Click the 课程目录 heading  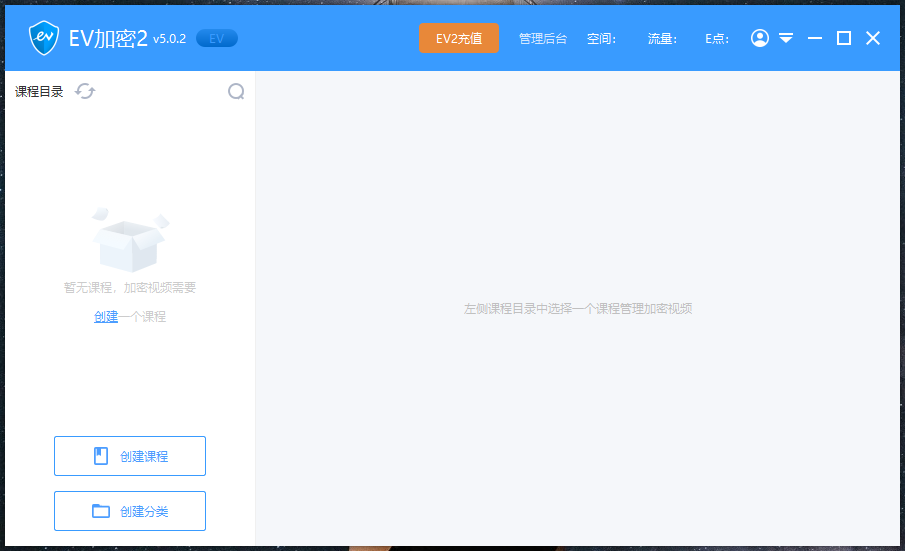(39, 91)
